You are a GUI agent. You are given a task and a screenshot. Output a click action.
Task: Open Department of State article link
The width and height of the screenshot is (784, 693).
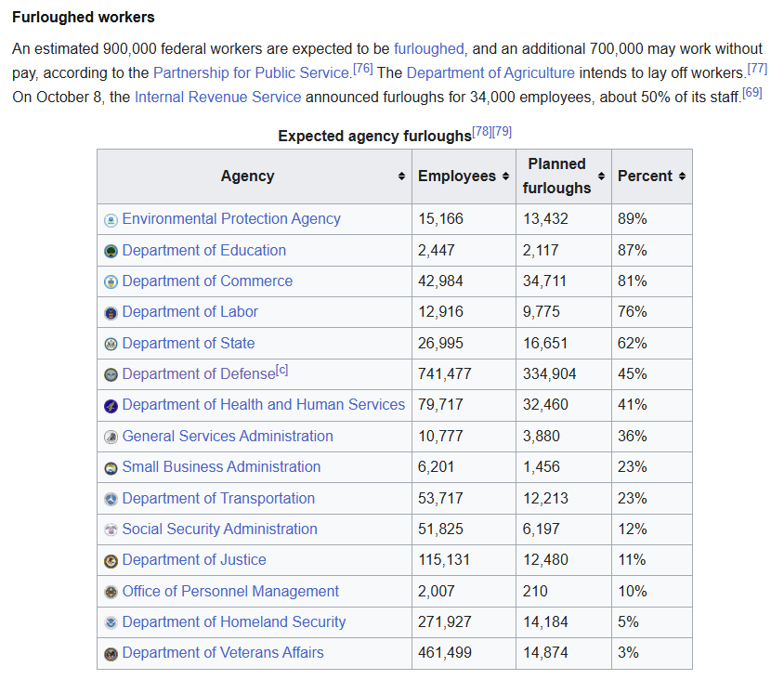click(x=189, y=344)
